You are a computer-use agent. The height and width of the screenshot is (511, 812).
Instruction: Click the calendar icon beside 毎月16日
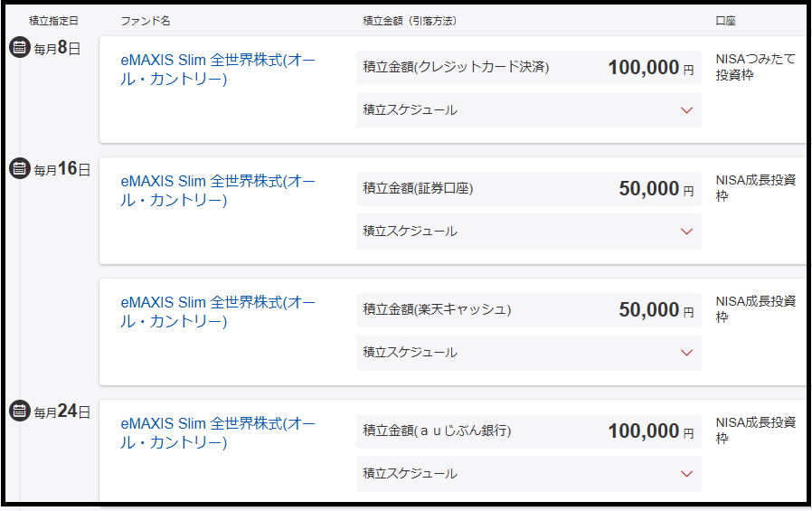[20, 168]
